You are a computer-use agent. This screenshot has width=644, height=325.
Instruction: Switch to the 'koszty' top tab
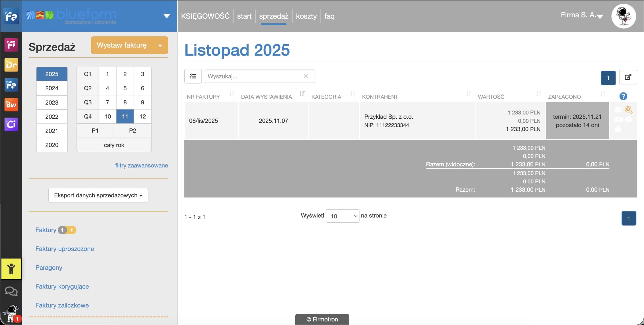[x=306, y=16]
